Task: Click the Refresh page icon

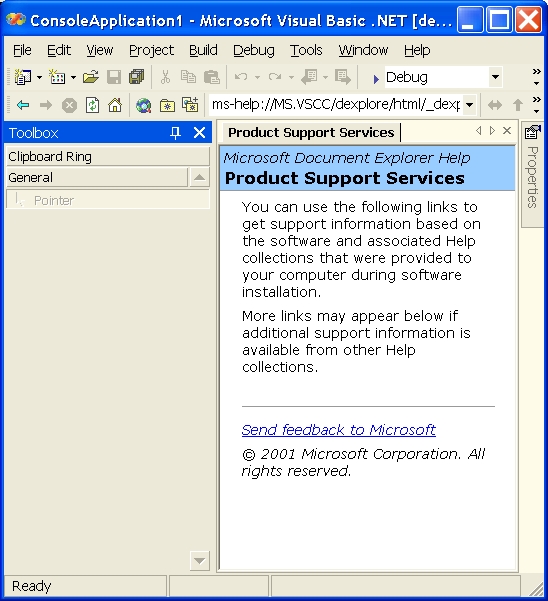Action: tap(92, 105)
